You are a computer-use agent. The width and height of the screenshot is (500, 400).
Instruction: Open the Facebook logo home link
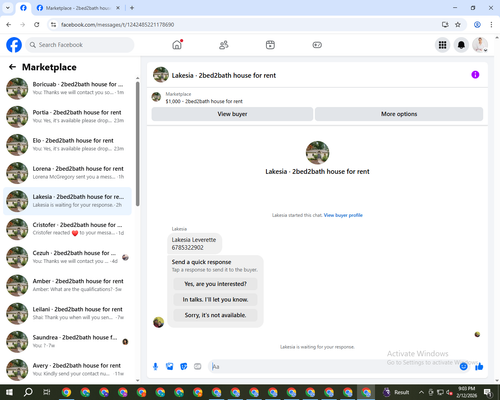coord(14,45)
